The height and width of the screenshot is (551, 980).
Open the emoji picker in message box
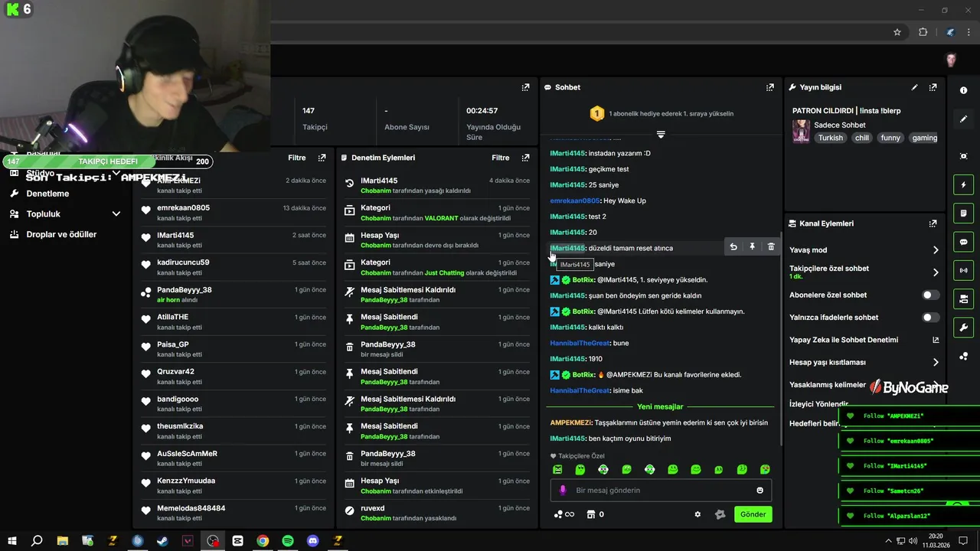pyautogui.click(x=760, y=491)
